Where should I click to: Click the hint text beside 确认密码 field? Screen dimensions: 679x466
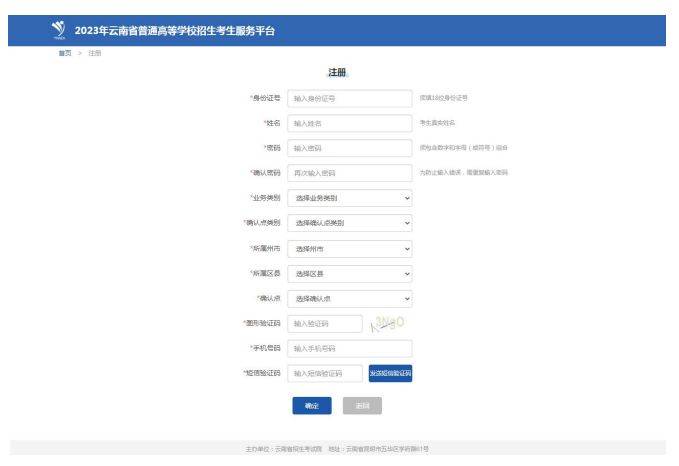point(463,172)
